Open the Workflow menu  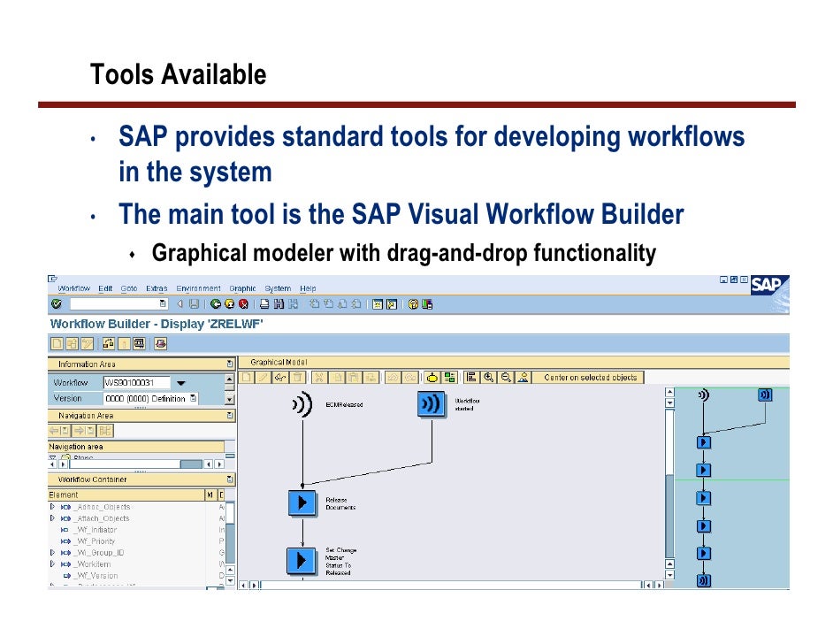(74, 288)
